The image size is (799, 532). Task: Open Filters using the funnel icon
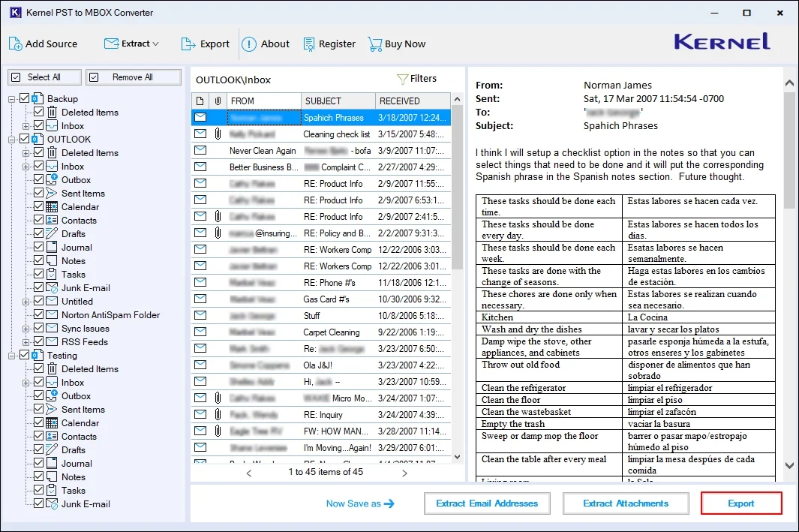tap(404, 79)
